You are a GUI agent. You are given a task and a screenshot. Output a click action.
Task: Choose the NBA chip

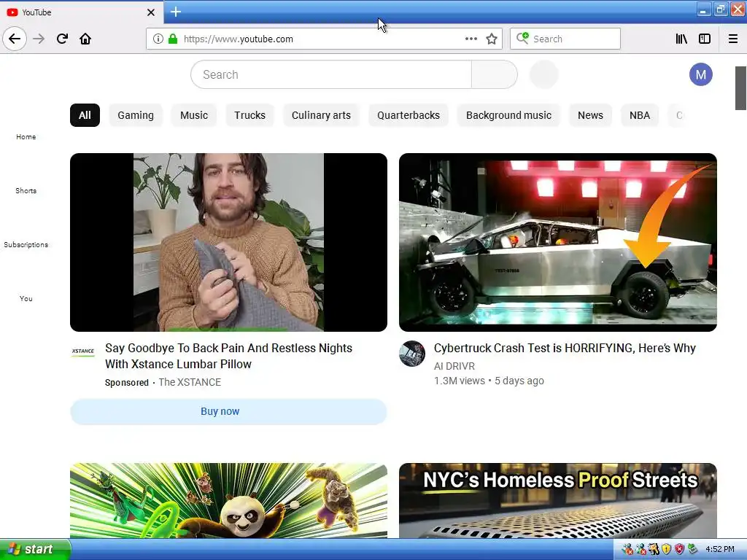click(x=640, y=115)
